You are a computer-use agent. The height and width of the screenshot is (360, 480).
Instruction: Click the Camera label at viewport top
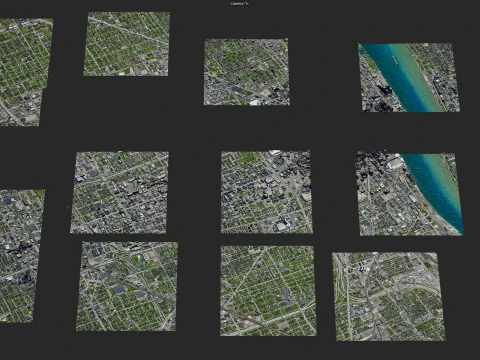[240, 3]
